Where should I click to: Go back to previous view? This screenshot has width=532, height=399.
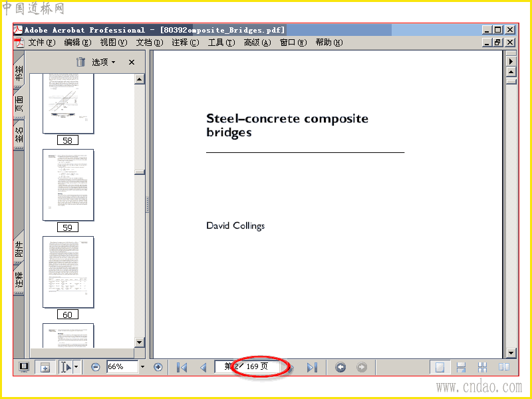(340, 367)
